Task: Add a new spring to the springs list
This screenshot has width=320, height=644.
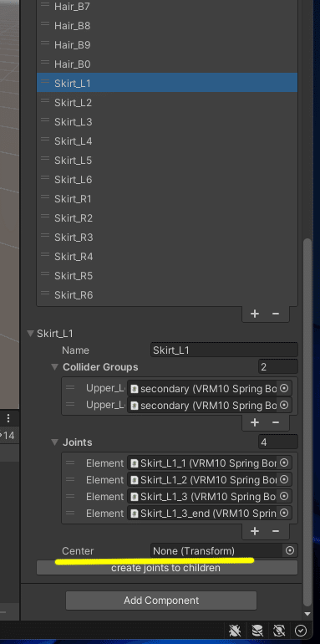Action: click(255, 314)
